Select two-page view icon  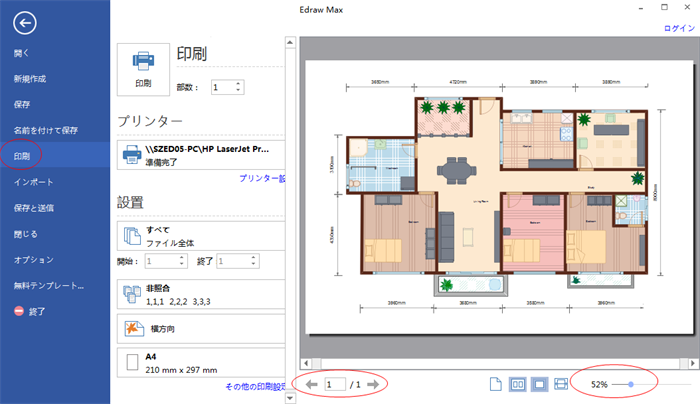pos(517,384)
